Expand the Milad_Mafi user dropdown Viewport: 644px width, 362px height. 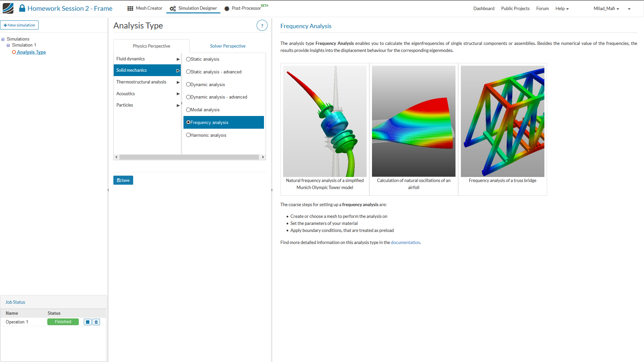(x=606, y=8)
